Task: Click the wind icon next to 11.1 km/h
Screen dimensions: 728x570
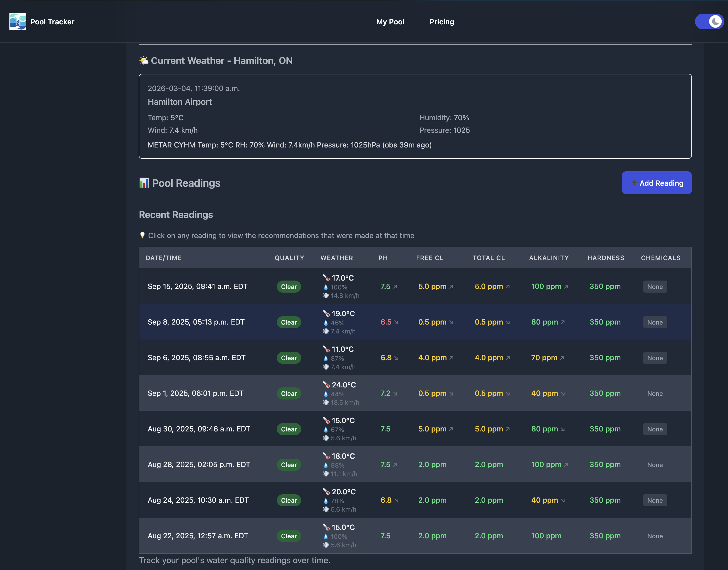Action: pyautogui.click(x=326, y=474)
